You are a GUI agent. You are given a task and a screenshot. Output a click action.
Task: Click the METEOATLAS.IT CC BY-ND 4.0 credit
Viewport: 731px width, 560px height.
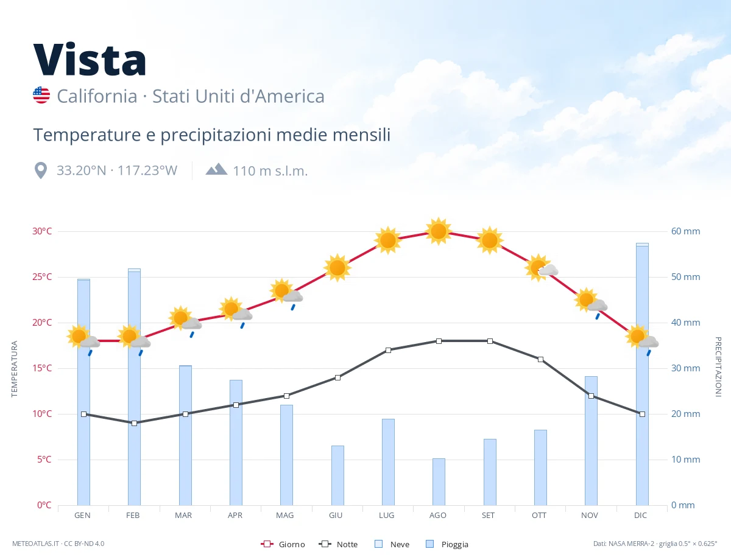click(58, 544)
